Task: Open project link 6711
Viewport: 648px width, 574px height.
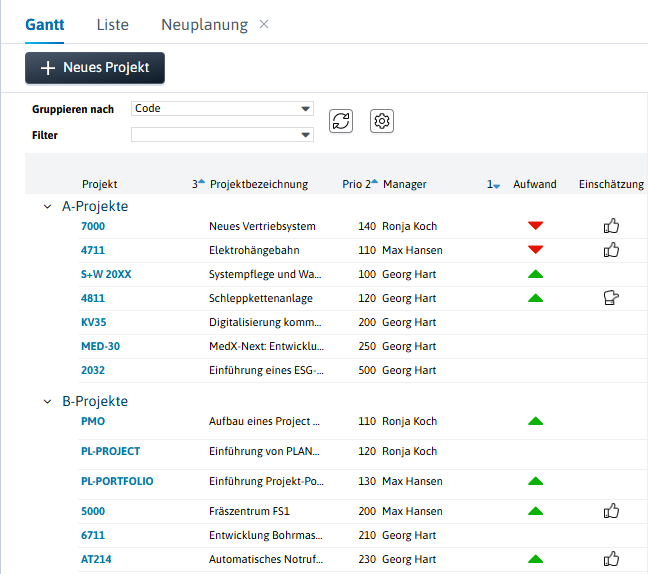Action: tap(93, 535)
